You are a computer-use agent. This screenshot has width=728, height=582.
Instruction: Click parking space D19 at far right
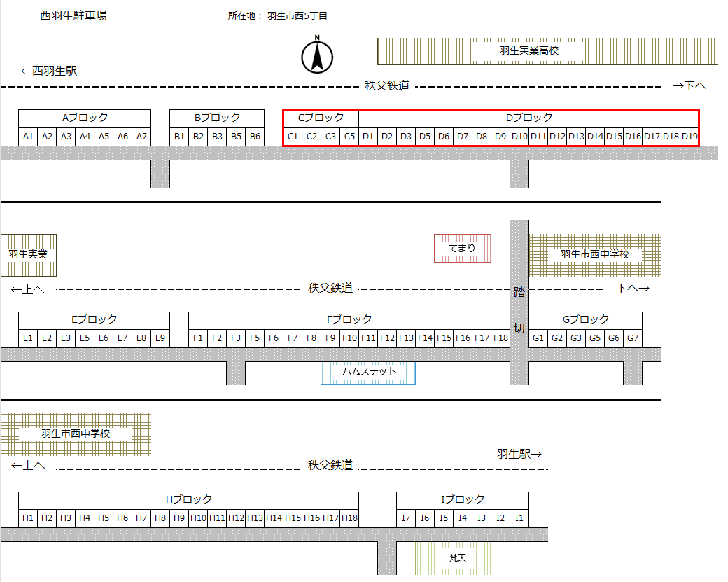click(x=689, y=137)
